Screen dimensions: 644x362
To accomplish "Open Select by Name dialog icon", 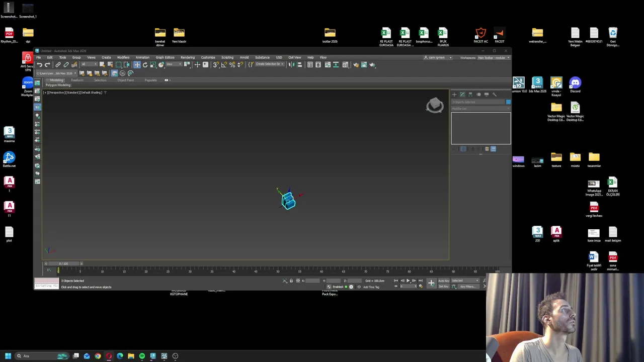I will click(110, 64).
